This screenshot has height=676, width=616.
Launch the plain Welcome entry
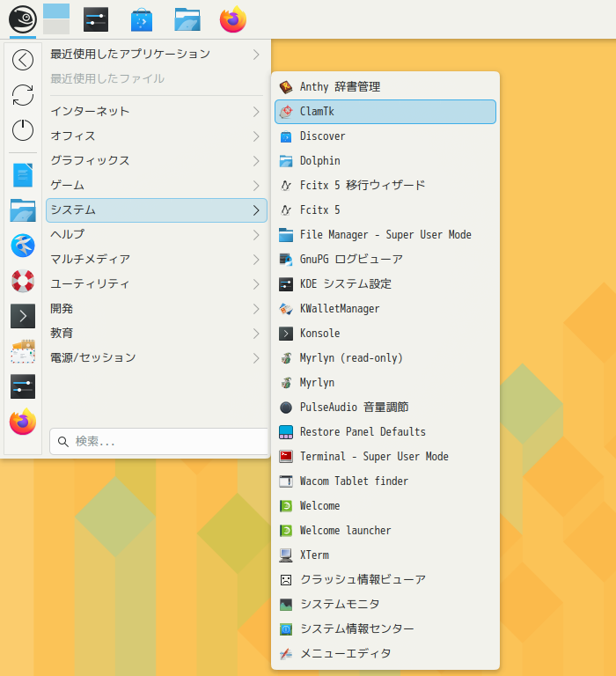coord(385,506)
